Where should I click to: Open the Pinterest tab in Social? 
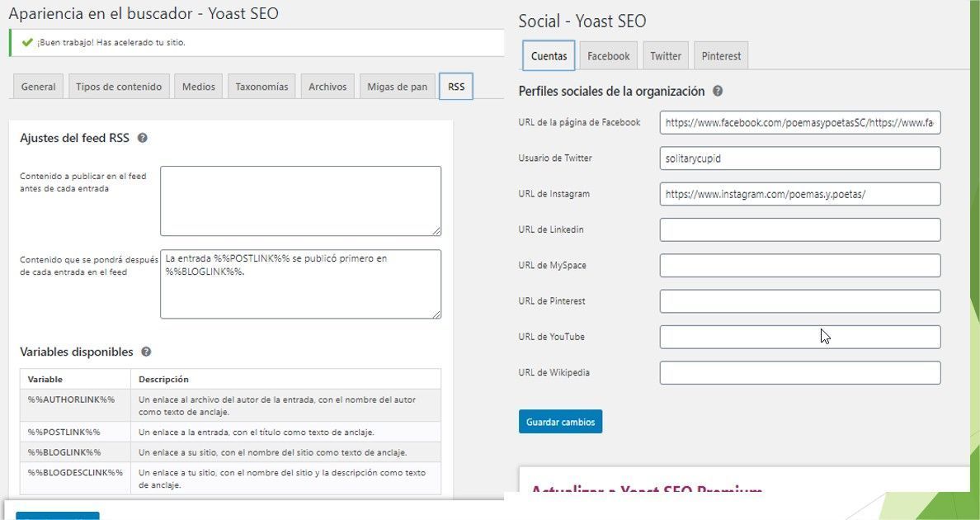(721, 56)
